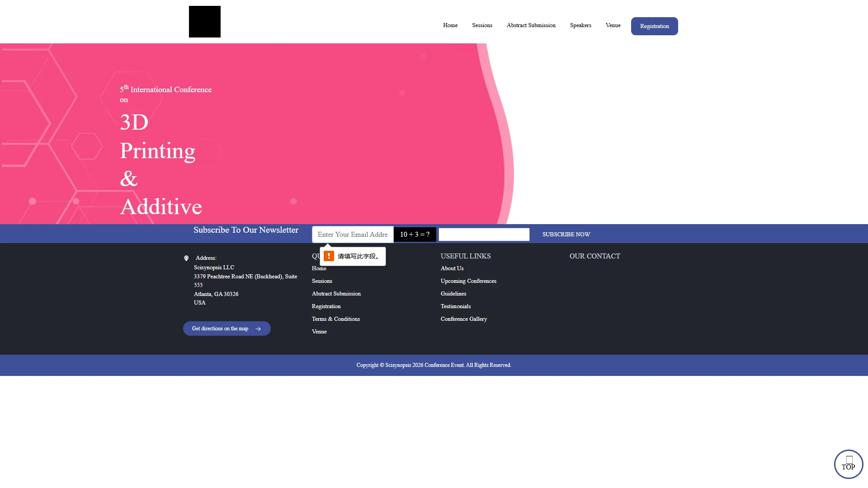Open the Speakers header menu item

click(x=580, y=25)
